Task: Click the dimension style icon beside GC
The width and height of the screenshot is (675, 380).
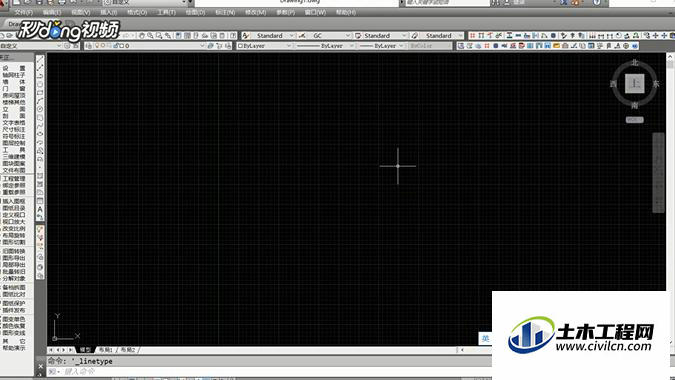Action: pyautogui.click(x=302, y=36)
